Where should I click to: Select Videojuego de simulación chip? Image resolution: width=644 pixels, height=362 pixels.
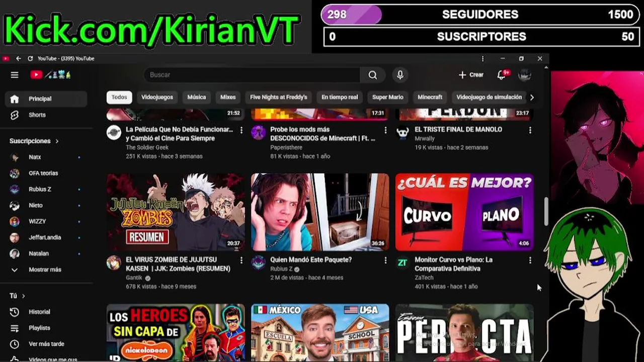click(489, 97)
